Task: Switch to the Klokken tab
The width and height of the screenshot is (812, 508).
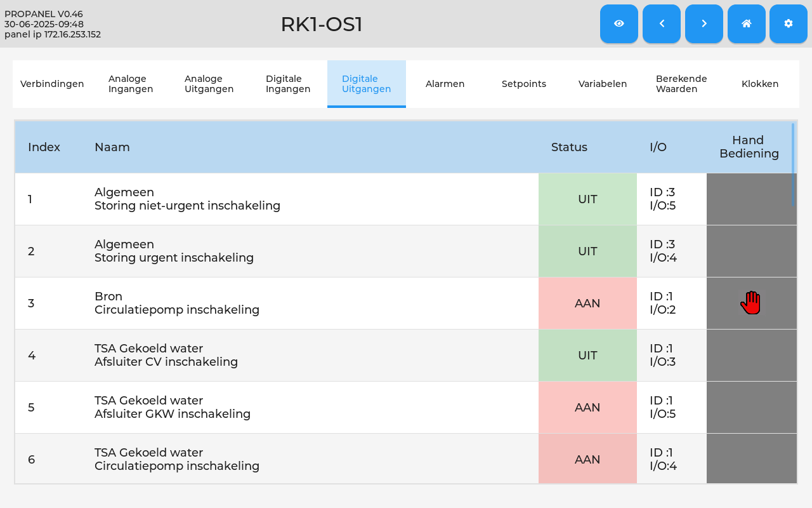Action: [x=760, y=84]
